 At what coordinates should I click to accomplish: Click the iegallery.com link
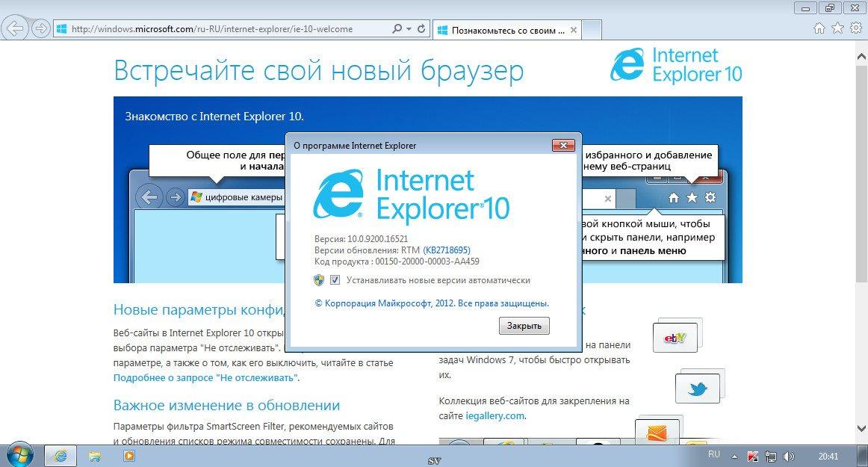[x=495, y=415]
